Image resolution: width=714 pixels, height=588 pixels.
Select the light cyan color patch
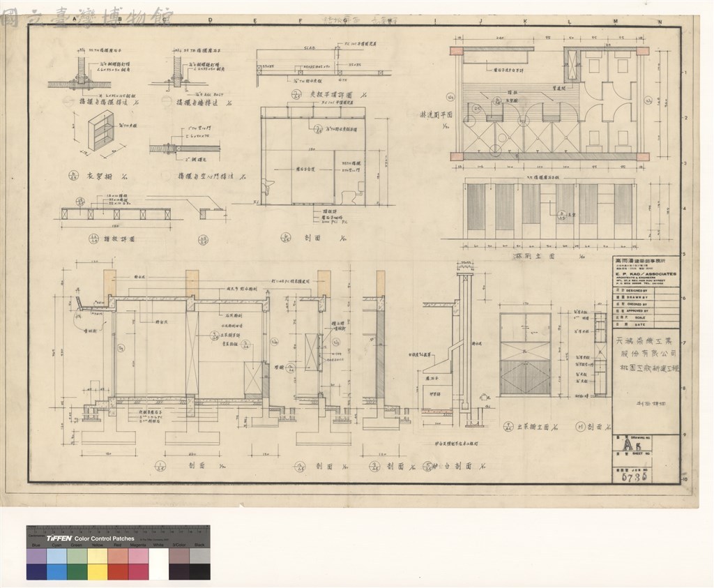coord(57,556)
